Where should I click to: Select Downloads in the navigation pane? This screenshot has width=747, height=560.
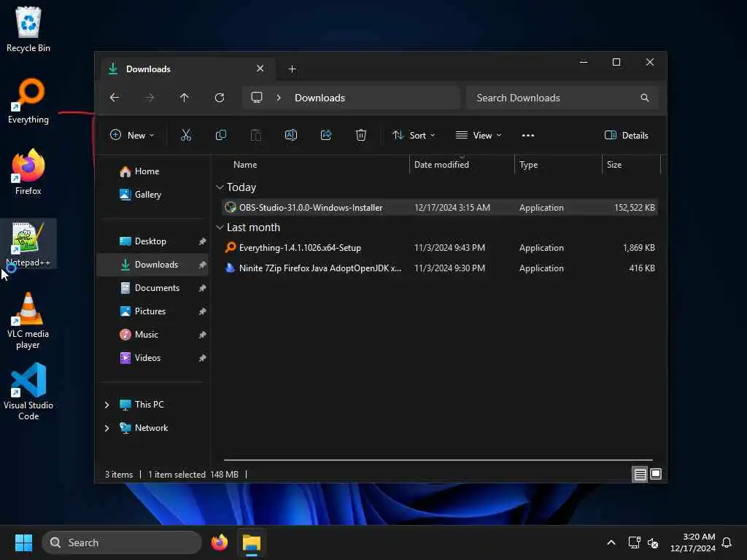(152, 265)
